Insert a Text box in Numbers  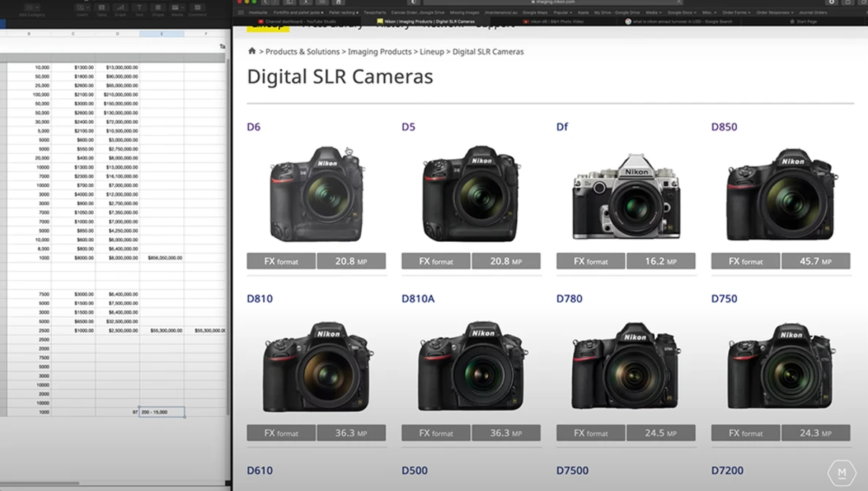point(139,10)
